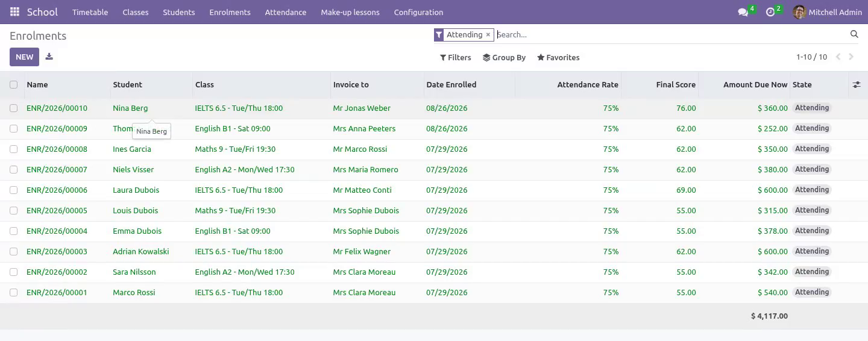
Task: Select checkbox for ENR/2026/00005 row
Action: coord(14,211)
